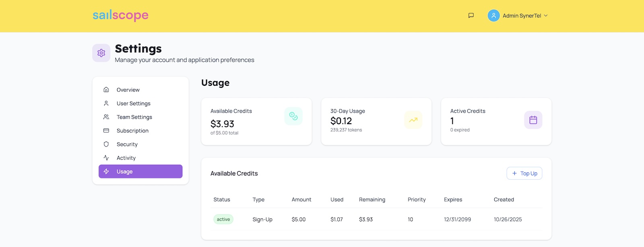Expand the Admin SynerTel account dropdown chevron
The height and width of the screenshot is (247, 644).
pos(546,16)
